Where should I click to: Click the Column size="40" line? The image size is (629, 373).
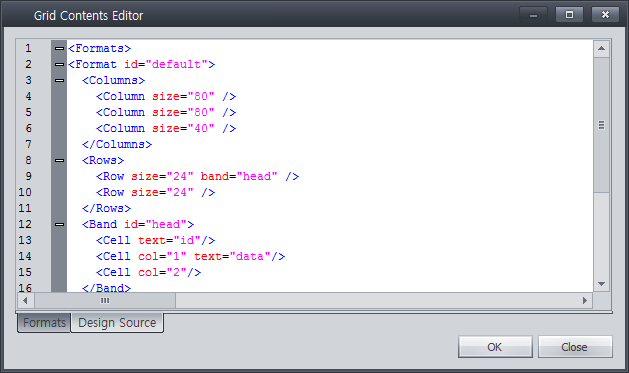tap(166, 129)
